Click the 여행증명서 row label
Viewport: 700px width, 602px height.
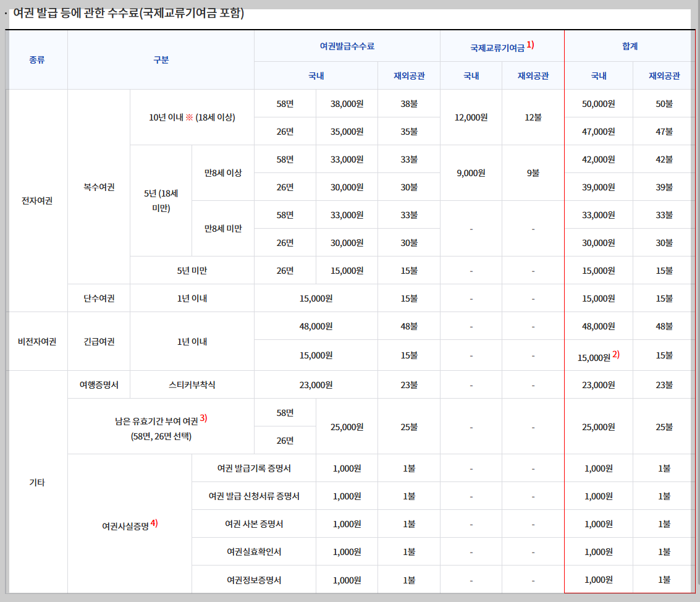(x=98, y=384)
